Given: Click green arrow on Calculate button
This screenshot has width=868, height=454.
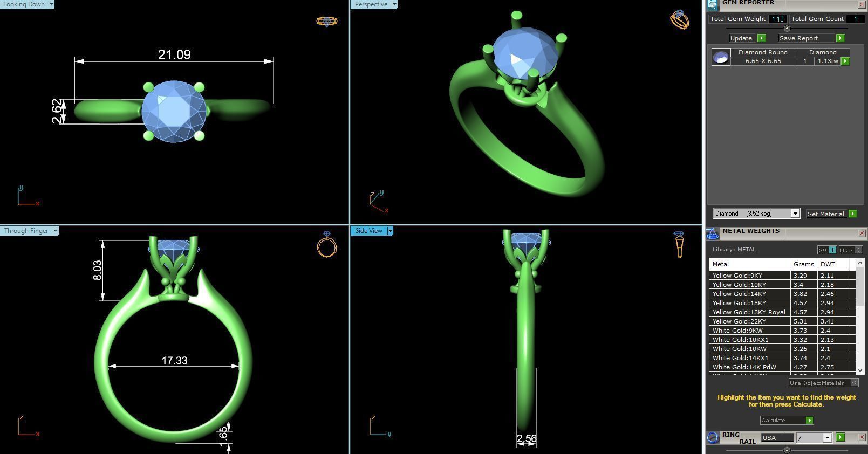Looking at the screenshot, I should coord(809,420).
